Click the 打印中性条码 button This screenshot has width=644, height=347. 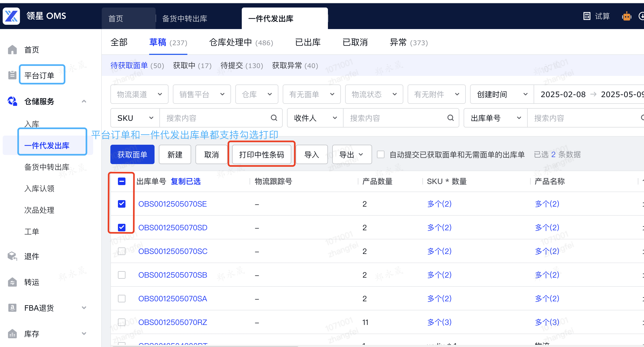coord(262,154)
